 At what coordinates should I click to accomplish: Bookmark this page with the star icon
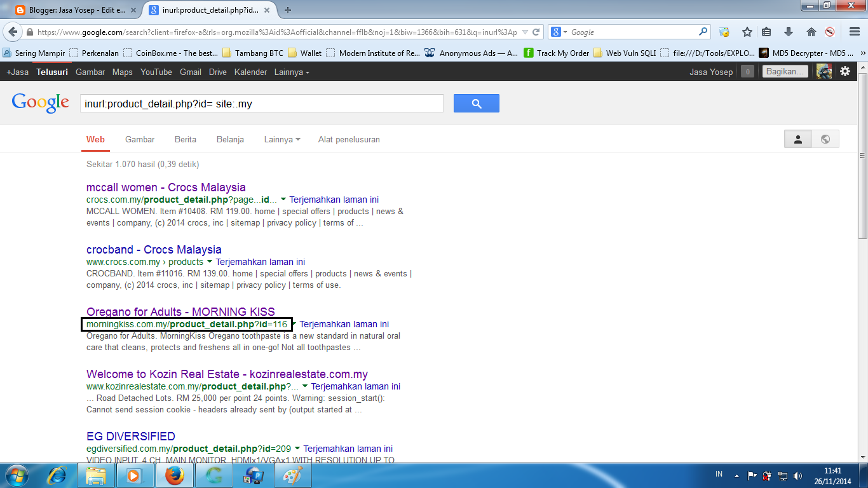pyautogui.click(x=747, y=32)
